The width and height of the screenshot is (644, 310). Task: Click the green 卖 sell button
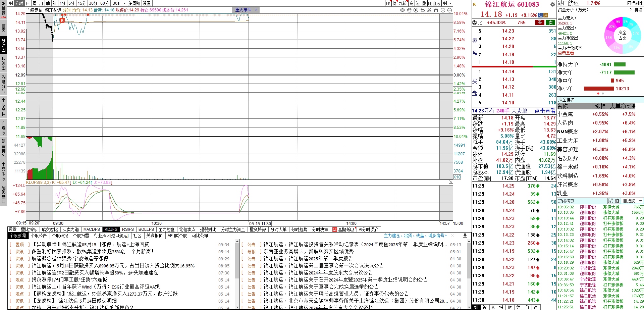pos(550,22)
